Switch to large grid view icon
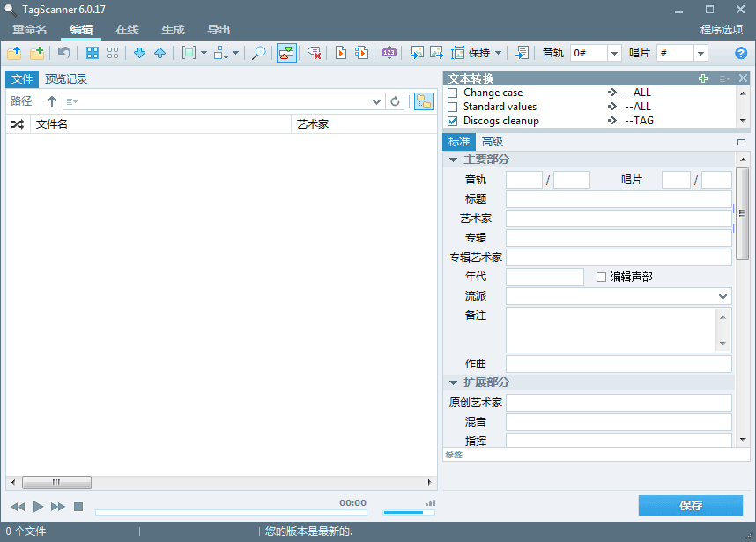This screenshot has height=542, width=756. click(x=93, y=53)
